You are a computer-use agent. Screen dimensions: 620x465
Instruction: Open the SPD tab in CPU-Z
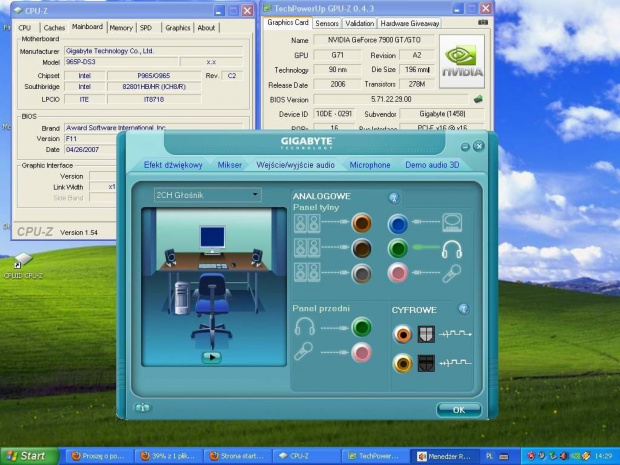(x=146, y=28)
